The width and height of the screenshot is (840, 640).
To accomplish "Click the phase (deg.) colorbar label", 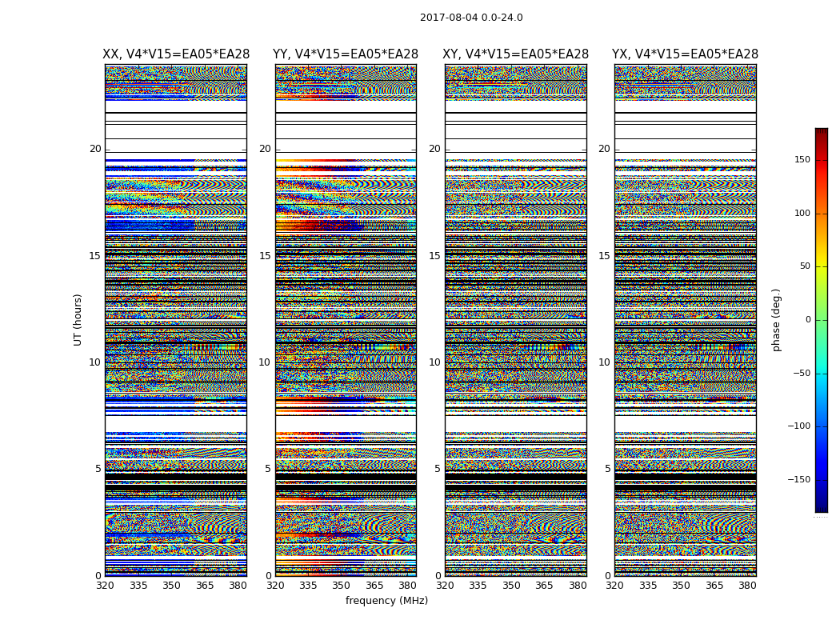I will tap(776, 320).
